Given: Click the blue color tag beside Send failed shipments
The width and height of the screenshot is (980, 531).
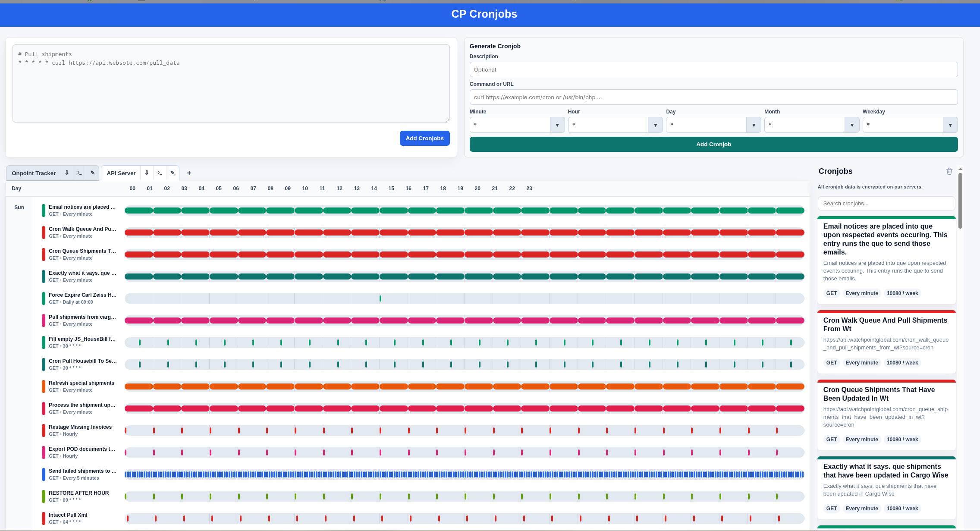Looking at the screenshot, I should (x=44, y=474).
